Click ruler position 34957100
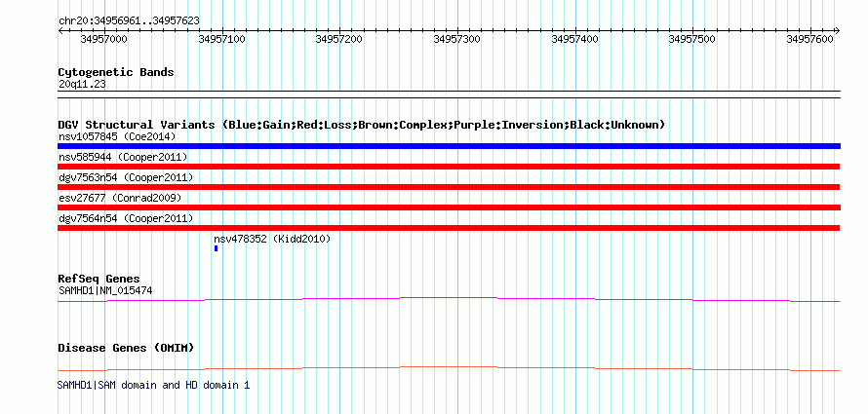This screenshot has width=868, height=414. tap(222, 39)
